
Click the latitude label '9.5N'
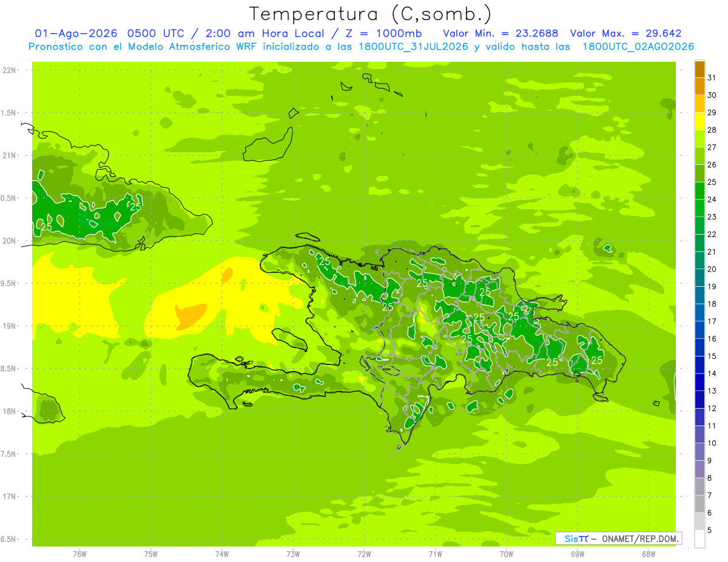[8, 284]
